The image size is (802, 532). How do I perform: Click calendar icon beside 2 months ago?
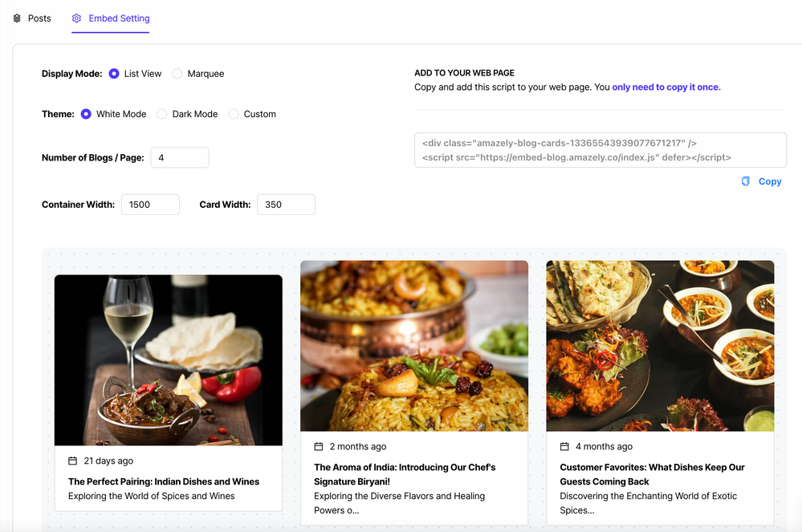point(319,446)
